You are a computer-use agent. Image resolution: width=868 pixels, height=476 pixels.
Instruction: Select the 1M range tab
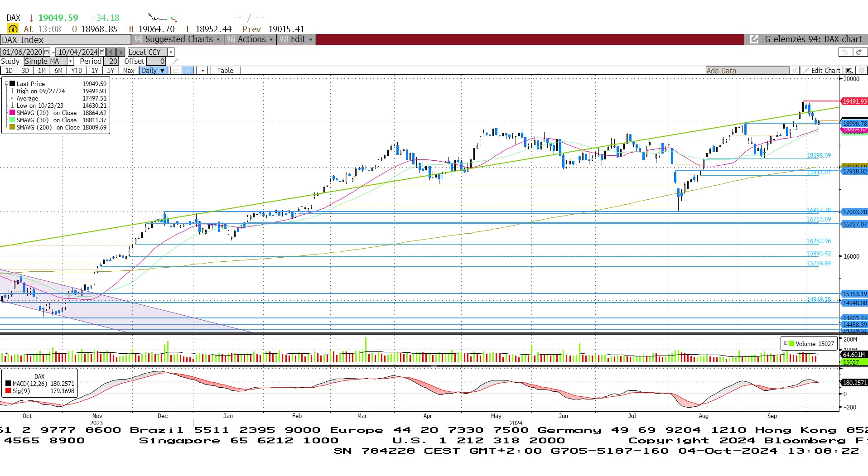[x=42, y=71]
